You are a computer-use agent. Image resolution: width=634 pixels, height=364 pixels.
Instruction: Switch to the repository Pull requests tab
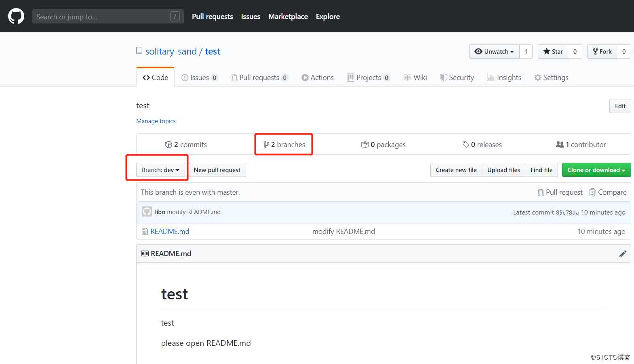pyautogui.click(x=259, y=78)
